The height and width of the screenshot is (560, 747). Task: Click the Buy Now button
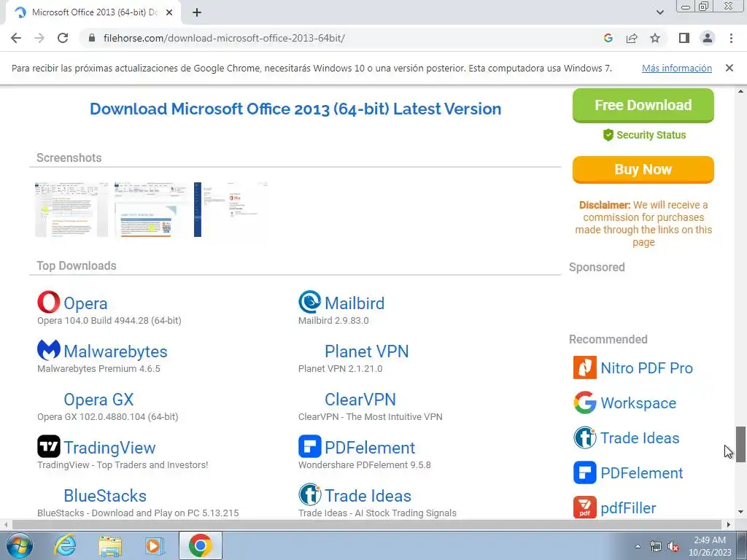point(643,169)
